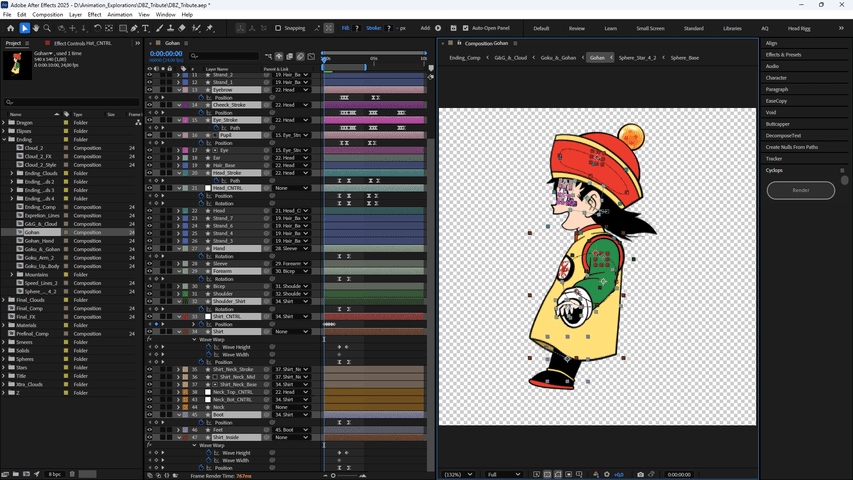Click the shy layers house icon
The width and height of the screenshot is (853, 480).
click(279, 57)
